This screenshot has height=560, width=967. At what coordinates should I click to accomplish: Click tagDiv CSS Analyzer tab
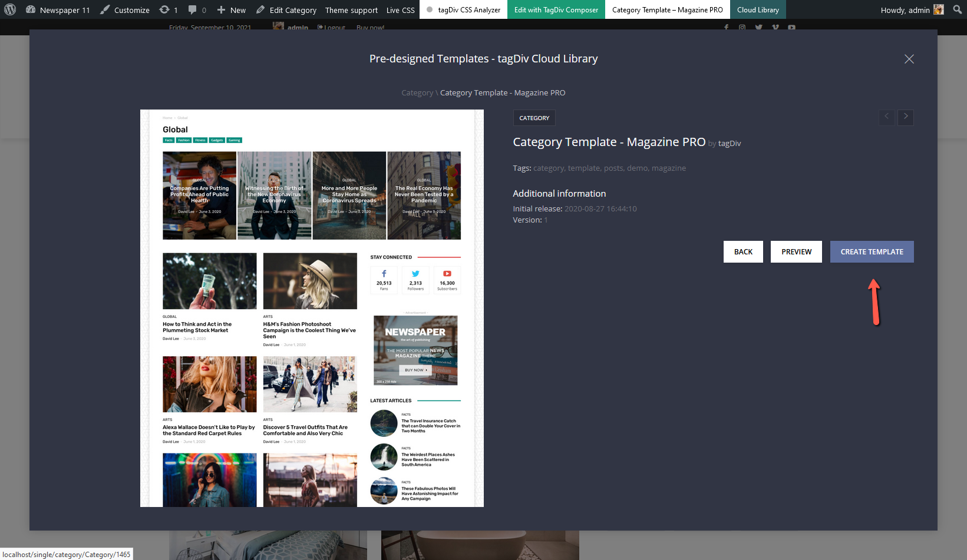463,9
